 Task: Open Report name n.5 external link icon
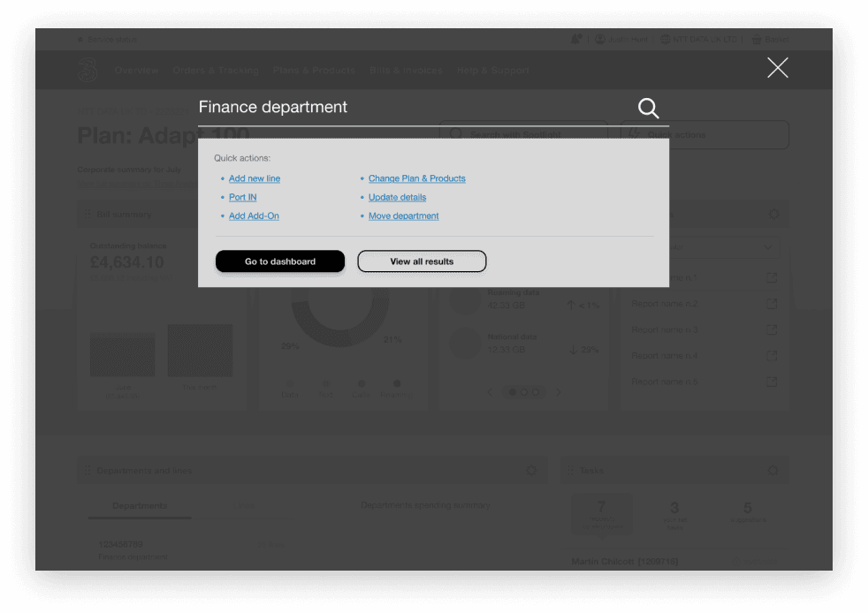772,382
